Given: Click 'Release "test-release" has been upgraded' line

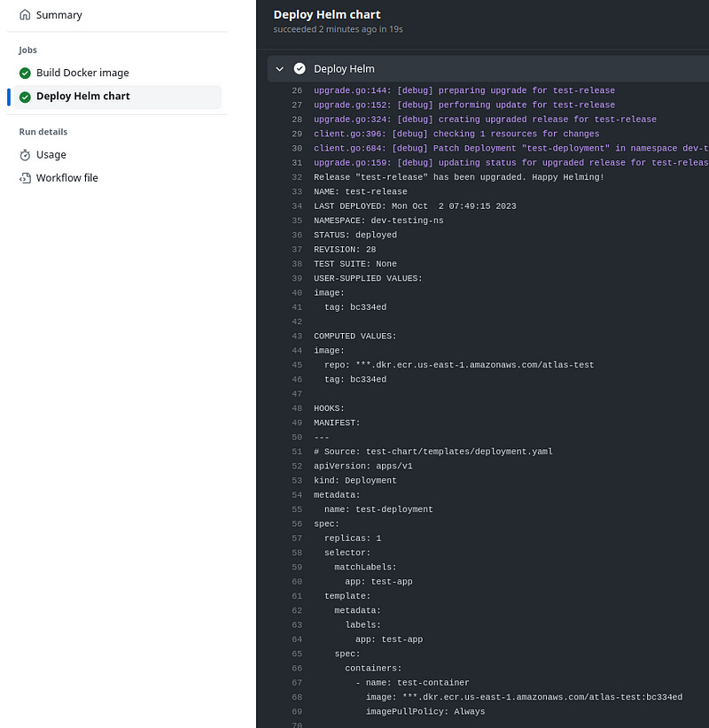Looking at the screenshot, I should pos(458,177).
